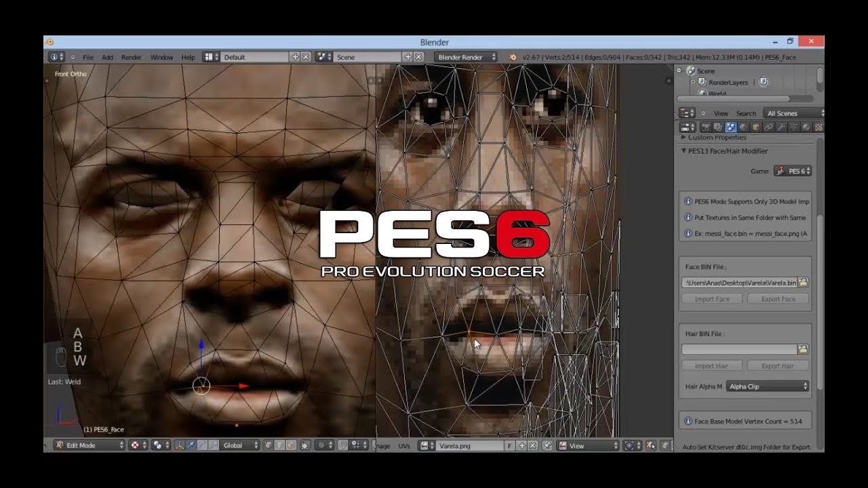Open the Game PES 6 dropdown

coord(793,171)
